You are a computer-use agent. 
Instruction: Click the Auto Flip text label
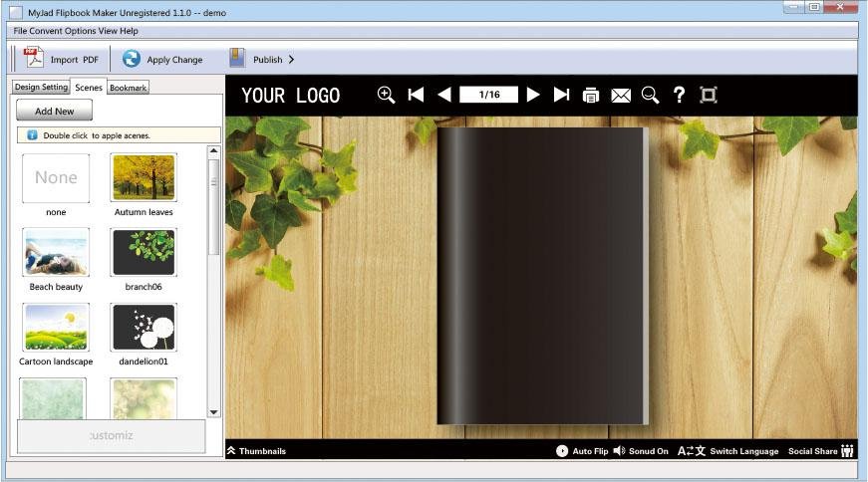pos(590,451)
